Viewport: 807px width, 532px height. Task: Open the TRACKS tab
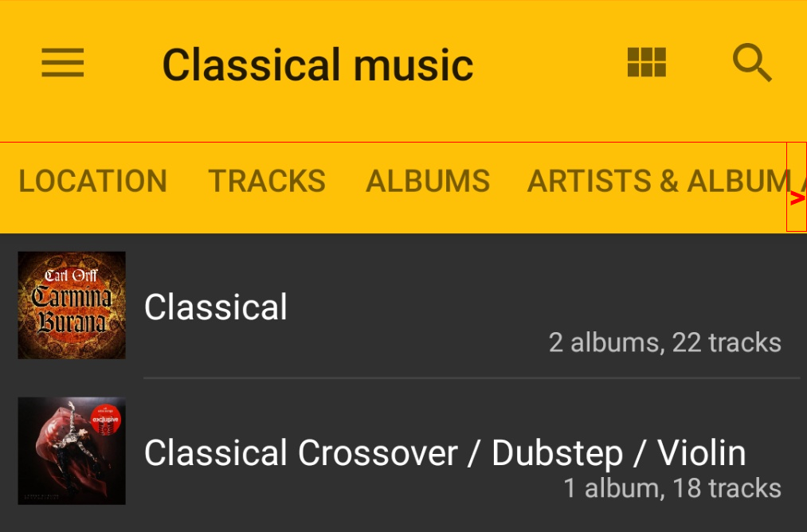267,182
